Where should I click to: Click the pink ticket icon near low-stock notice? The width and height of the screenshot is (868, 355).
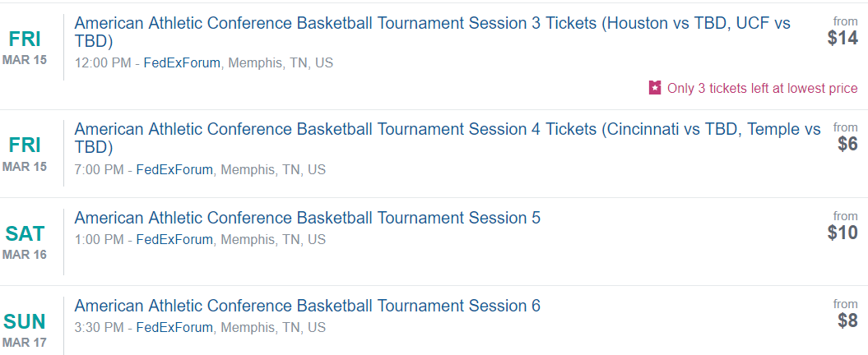coord(655,88)
